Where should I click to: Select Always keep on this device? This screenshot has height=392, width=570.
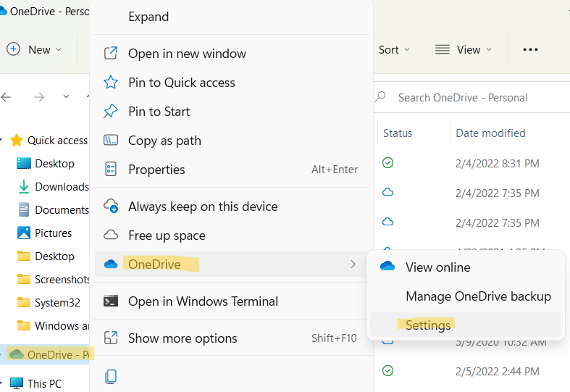pos(231,207)
